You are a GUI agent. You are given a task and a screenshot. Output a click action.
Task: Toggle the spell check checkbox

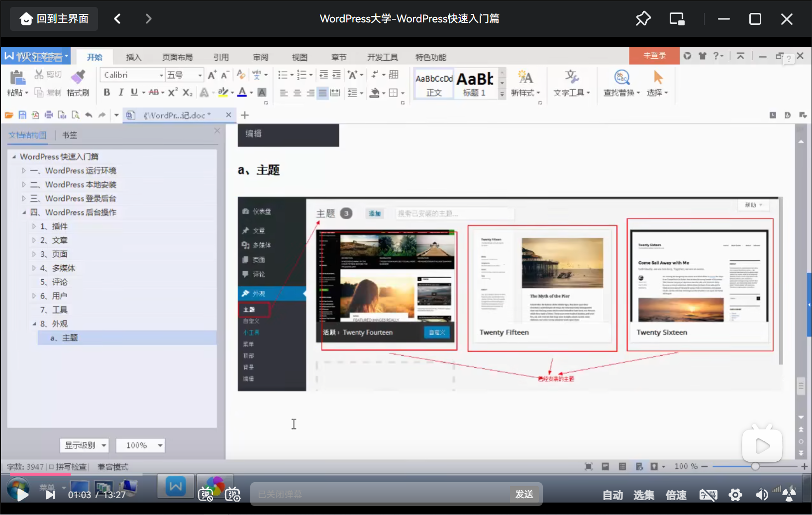pyautogui.click(x=51, y=467)
